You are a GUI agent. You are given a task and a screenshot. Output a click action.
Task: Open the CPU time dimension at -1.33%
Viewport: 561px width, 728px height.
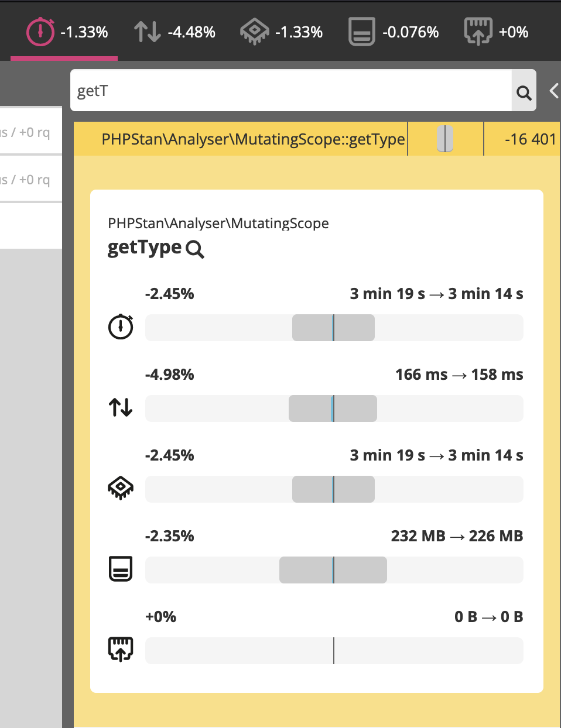tap(282, 32)
